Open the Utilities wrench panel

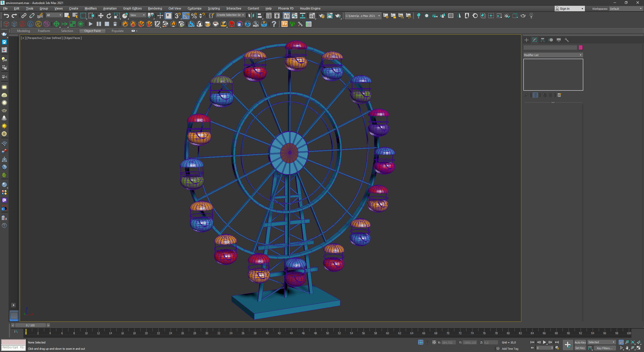(x=567, y=40)
